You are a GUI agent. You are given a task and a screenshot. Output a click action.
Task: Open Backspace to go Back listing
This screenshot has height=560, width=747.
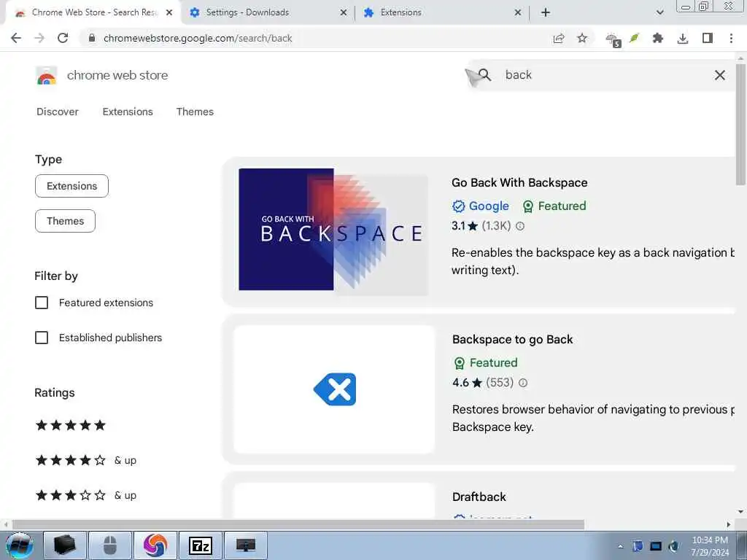[x=512, y=340]
